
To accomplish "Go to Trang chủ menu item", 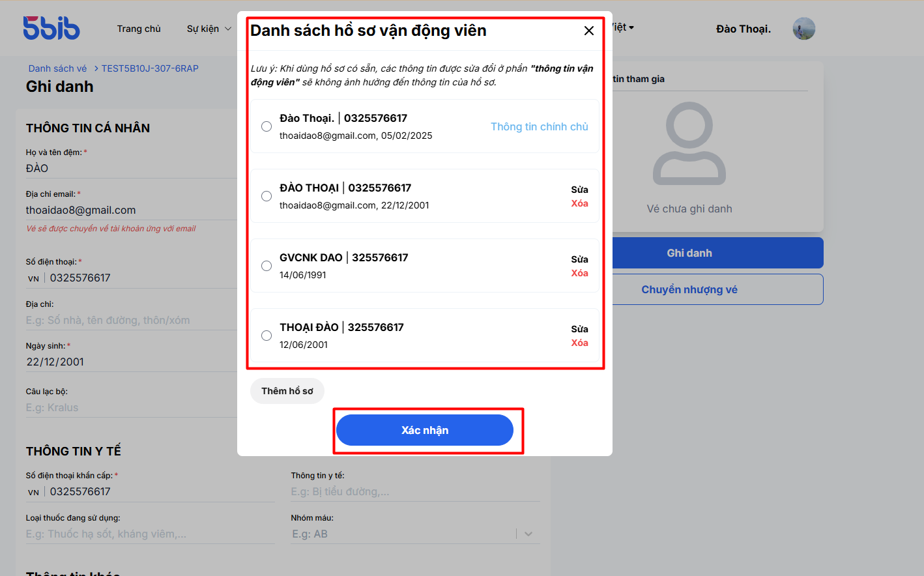I will point(139,29).
